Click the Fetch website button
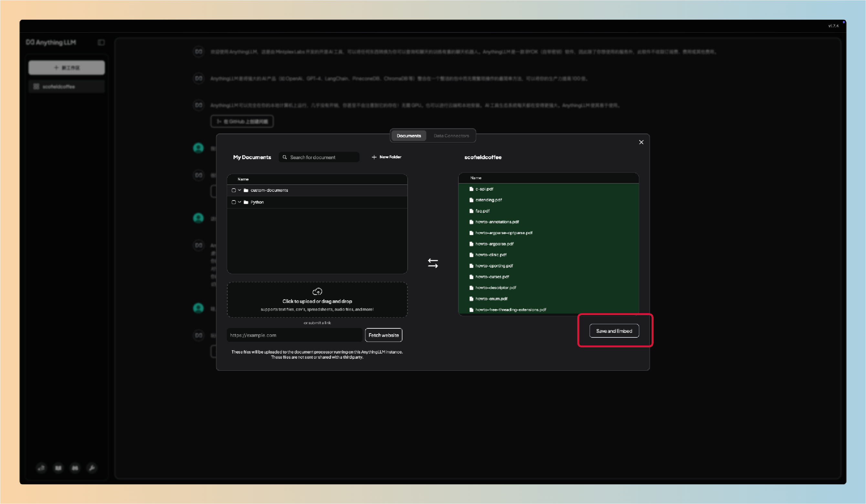 pos(383,335)
